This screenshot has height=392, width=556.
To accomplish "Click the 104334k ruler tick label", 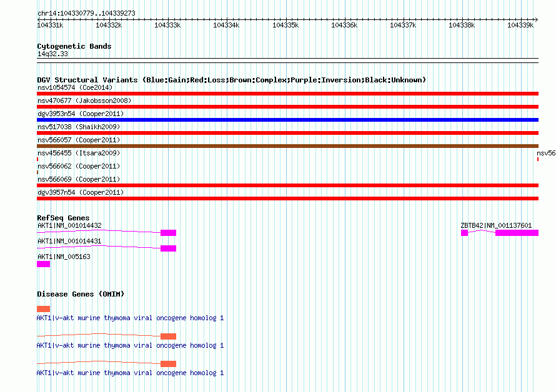I will pos(226,25).
